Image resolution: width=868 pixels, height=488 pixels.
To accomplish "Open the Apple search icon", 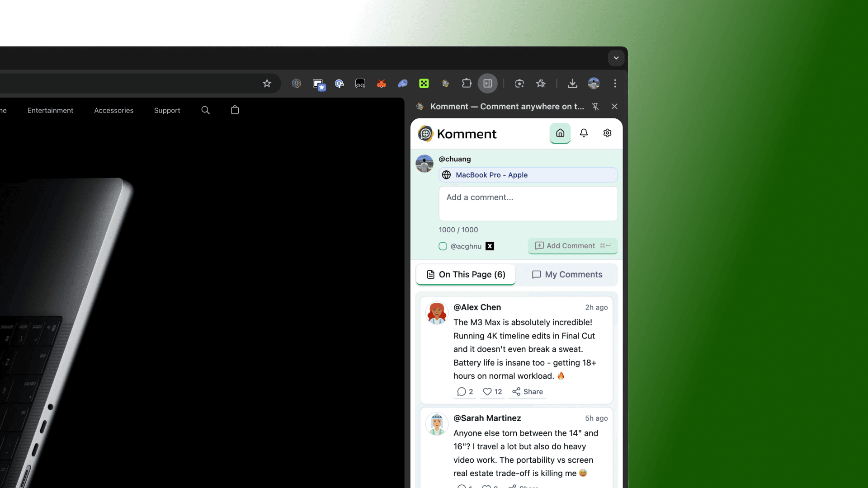I will pyautogui.click(x=206, y=110).
